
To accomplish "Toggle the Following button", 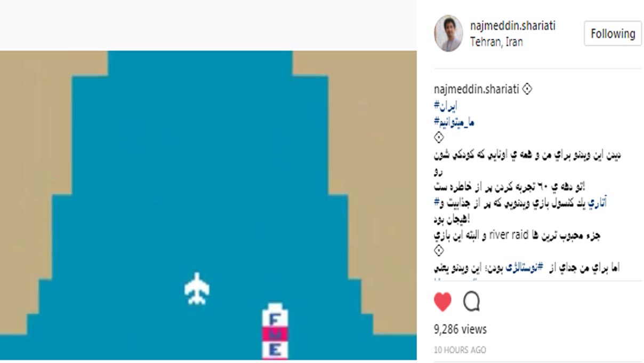I will (613, 34).
